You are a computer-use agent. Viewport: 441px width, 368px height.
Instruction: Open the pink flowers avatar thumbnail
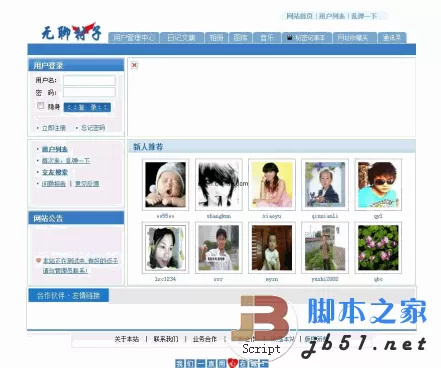pyautogui.click(x=378, y=248)
